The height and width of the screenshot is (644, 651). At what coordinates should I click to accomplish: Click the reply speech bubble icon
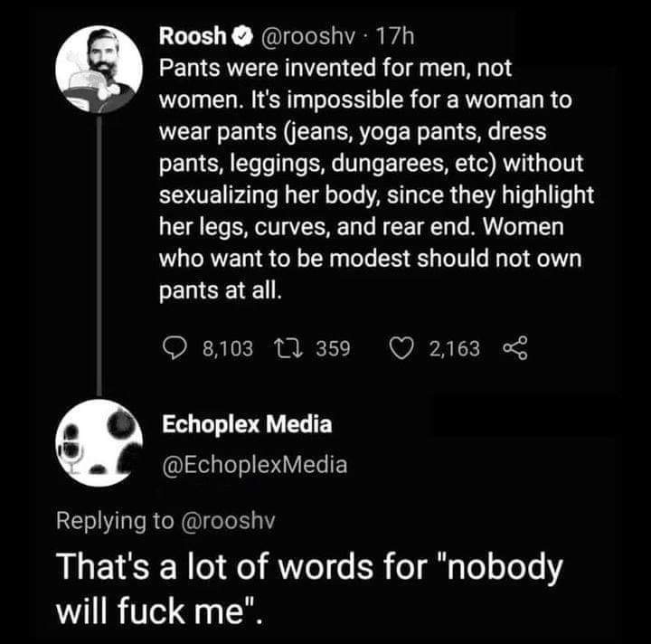(x=175, y=349)
